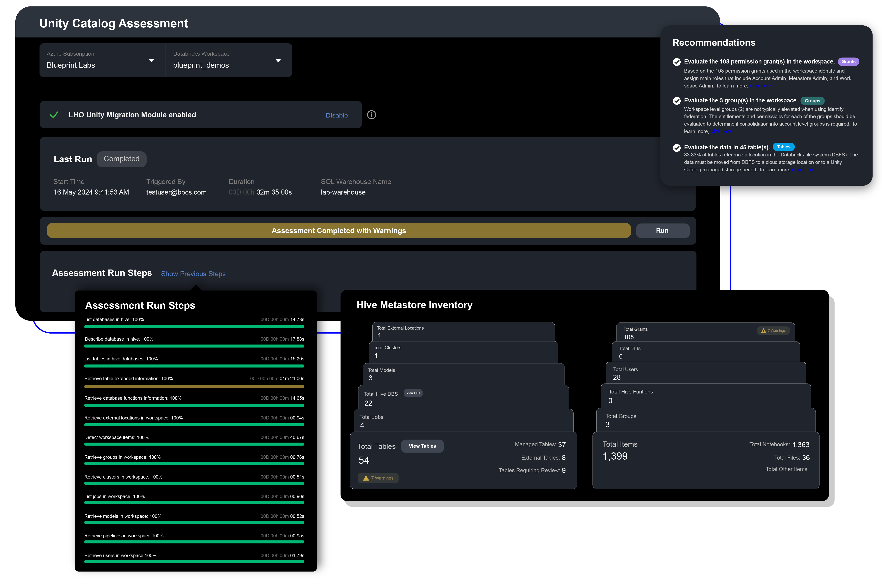Click 'Total Files: 36' value
This screenshot has width=882, height=588.
[792, 458]
